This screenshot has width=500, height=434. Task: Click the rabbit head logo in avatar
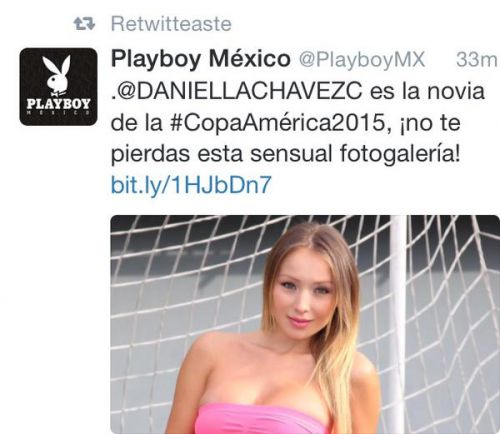pos(58,75)
